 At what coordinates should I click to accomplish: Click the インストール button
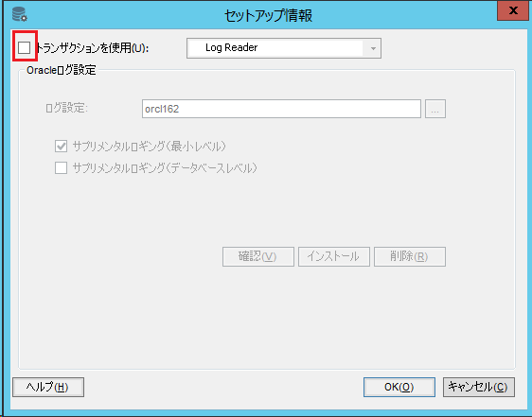pyautogui.click(x=334, y=256)
